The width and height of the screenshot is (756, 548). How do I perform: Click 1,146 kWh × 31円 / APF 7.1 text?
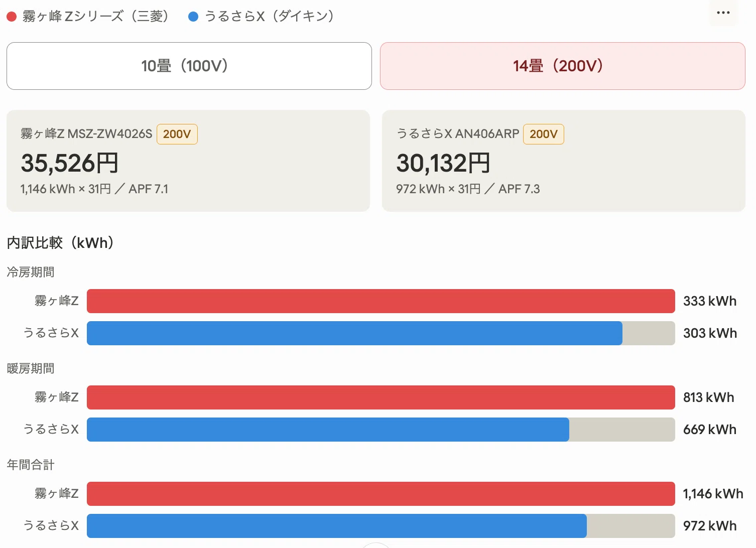pos(94,189)
